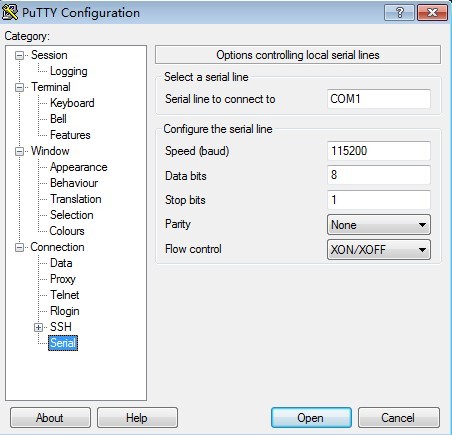
Task: Select Serial category
Action: tap(63, 343)
